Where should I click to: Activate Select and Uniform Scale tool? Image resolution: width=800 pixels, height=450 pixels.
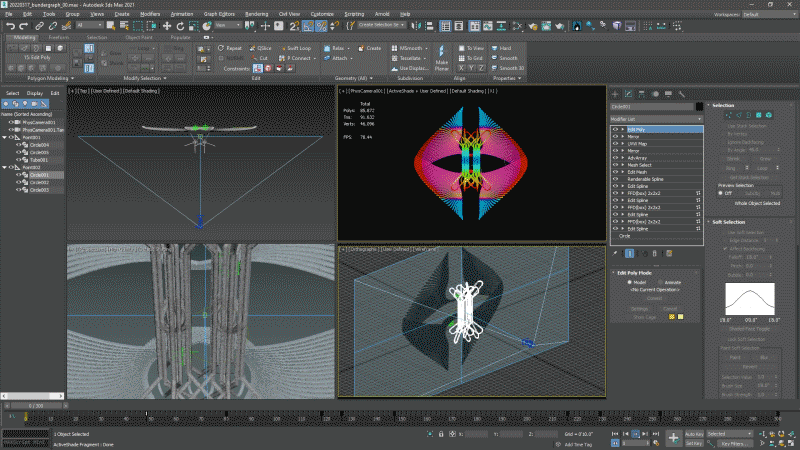[193, 26]
